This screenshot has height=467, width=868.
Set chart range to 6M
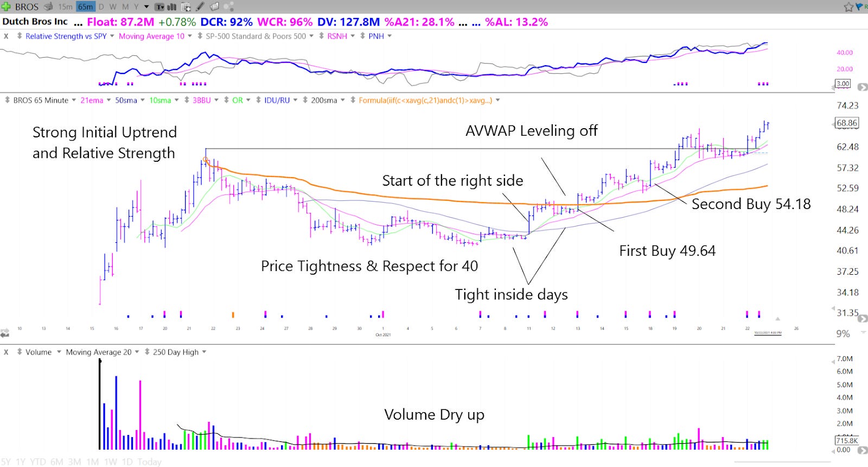tap(56, 462)
